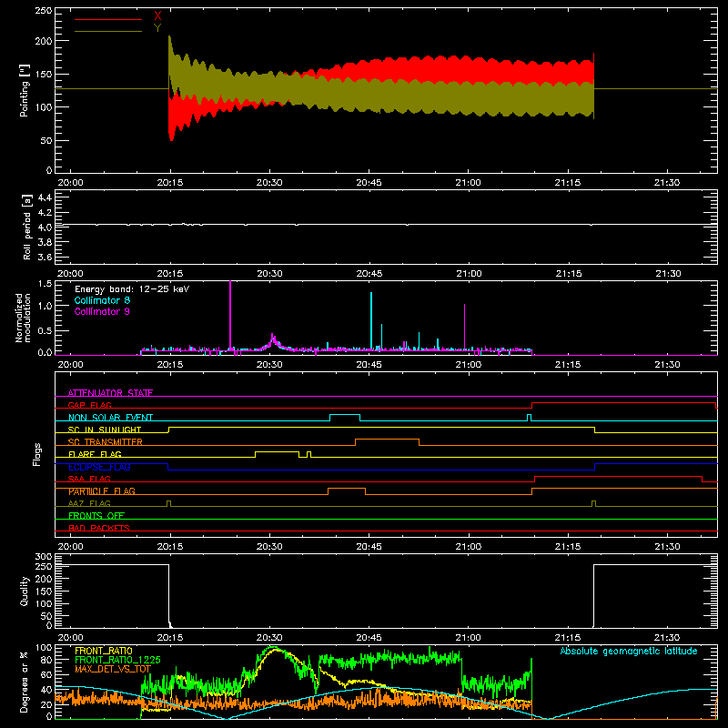Click the 21:15 time label under Quality plot
This screenshot has width=728, height=728.
pos(567,638)
